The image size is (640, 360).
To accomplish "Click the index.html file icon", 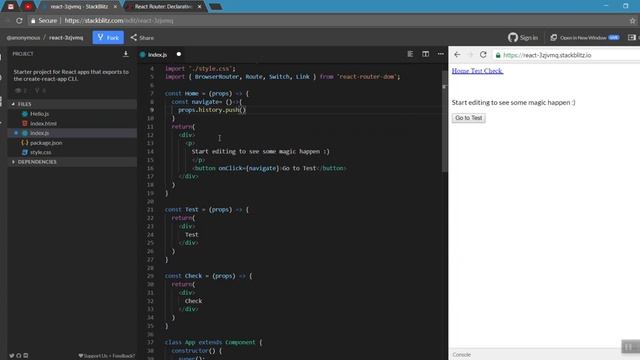I will [x=24, y=123].
